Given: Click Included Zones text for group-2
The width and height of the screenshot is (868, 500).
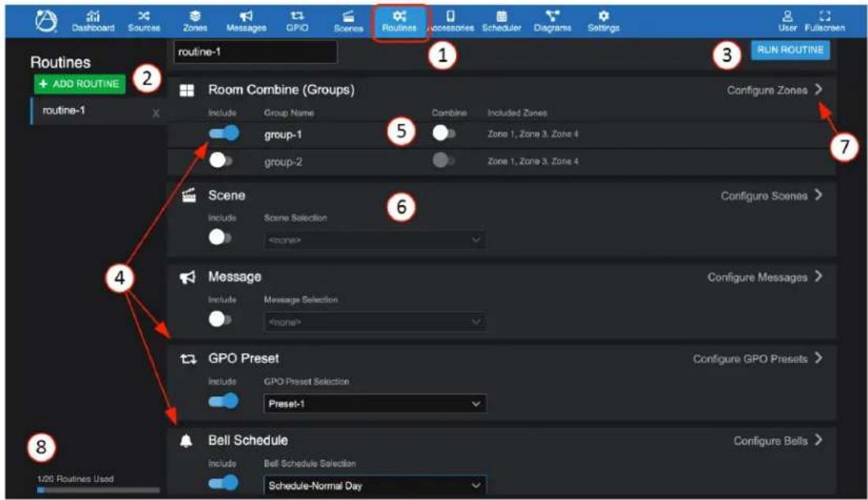Looking at the screenshot, I should click(x=533, y=162).
